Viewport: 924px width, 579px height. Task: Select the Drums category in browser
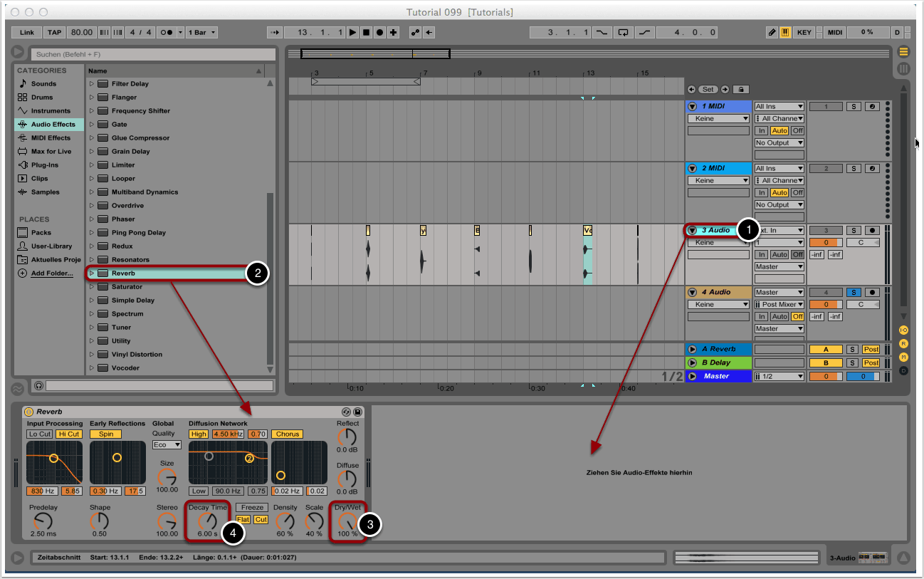click(43, 98)
